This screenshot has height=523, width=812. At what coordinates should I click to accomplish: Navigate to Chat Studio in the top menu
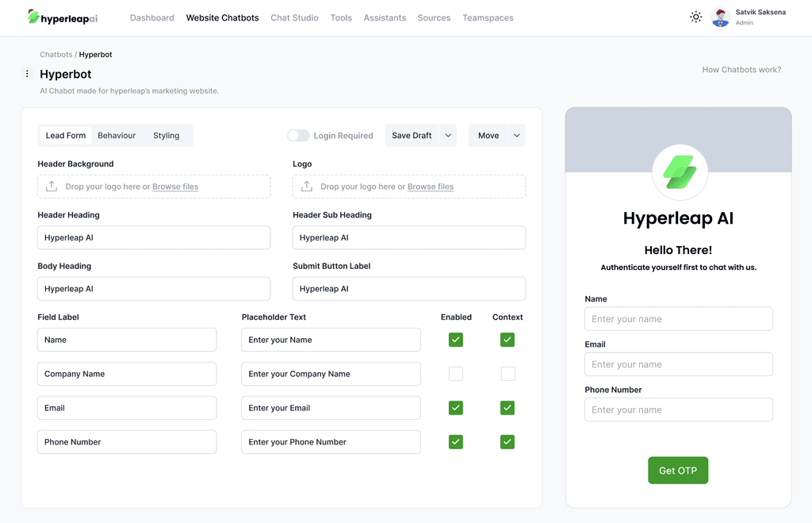[294, 17]
